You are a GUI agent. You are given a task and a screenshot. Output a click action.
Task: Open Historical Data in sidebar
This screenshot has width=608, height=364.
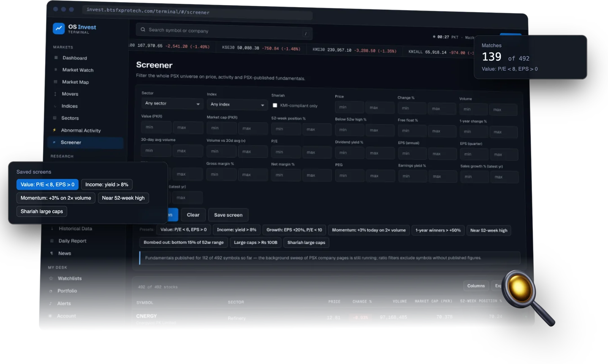tap(75, 229)
